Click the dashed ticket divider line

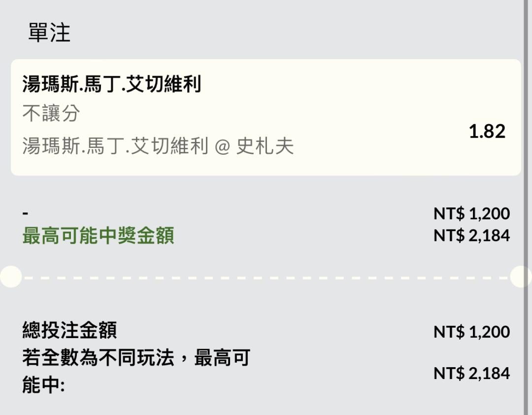point(266,278)
